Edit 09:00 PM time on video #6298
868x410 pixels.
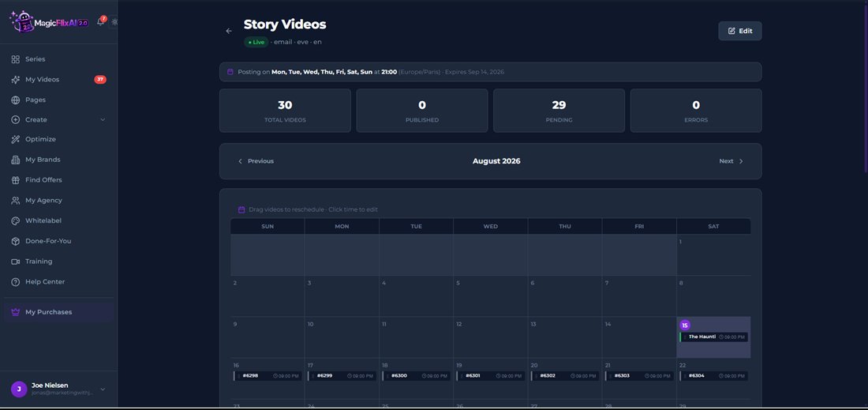286,376
